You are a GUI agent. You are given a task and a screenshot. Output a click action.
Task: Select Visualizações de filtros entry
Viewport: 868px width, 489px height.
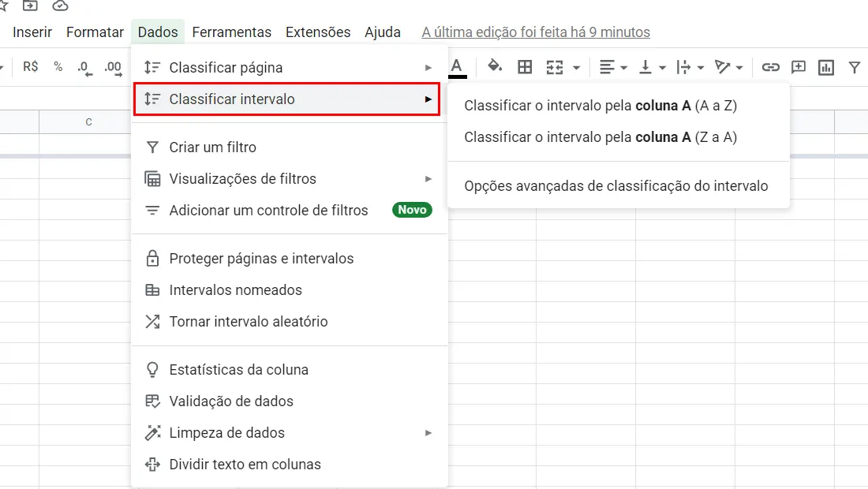pyautogui.click(x=289, y=179)
